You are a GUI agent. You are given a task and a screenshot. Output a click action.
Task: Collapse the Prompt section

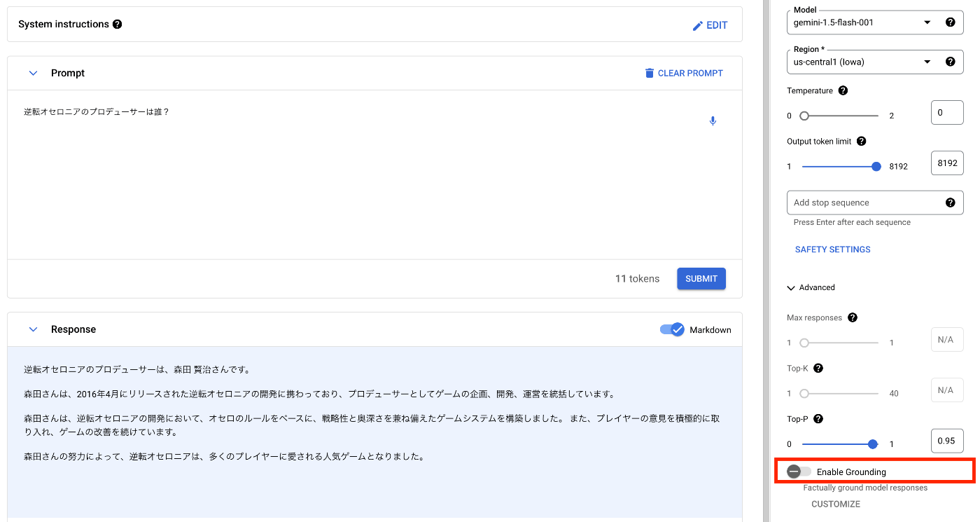[x=33, y=73]
